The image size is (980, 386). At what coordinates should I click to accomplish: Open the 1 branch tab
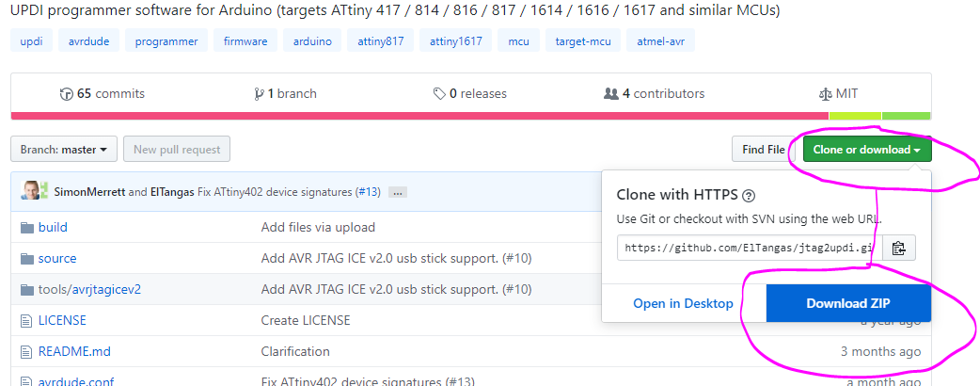point(285,93)
